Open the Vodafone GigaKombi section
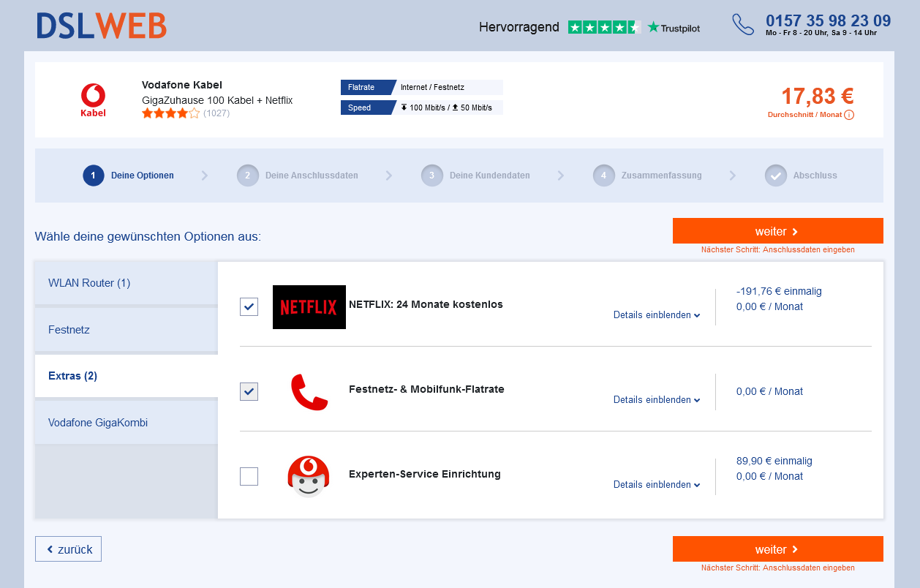Screen dimensions: 920x588 99,422
